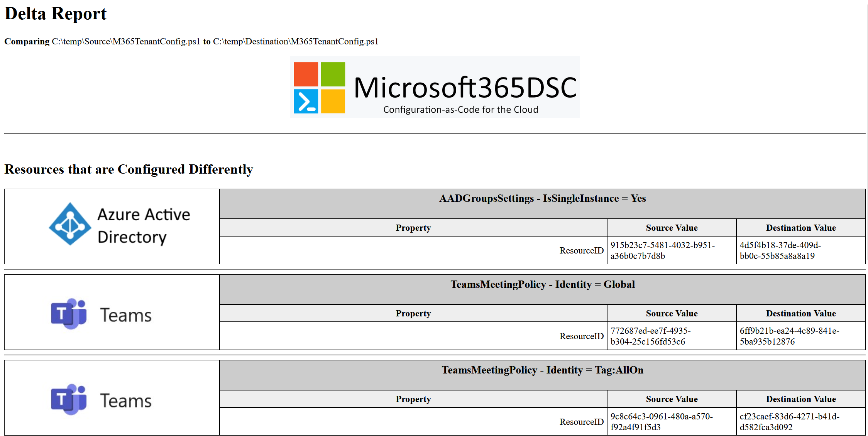Click the Microsoft365DSC logo banner

tap(435, 87)
